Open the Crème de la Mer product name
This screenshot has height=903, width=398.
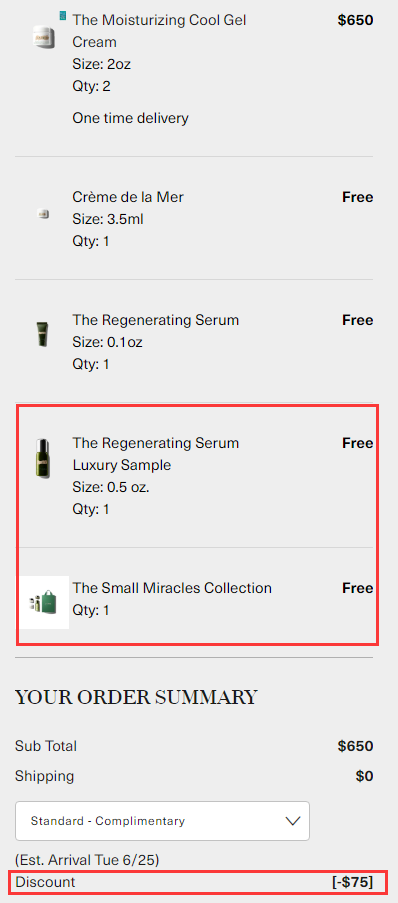(x=128, y=197)
